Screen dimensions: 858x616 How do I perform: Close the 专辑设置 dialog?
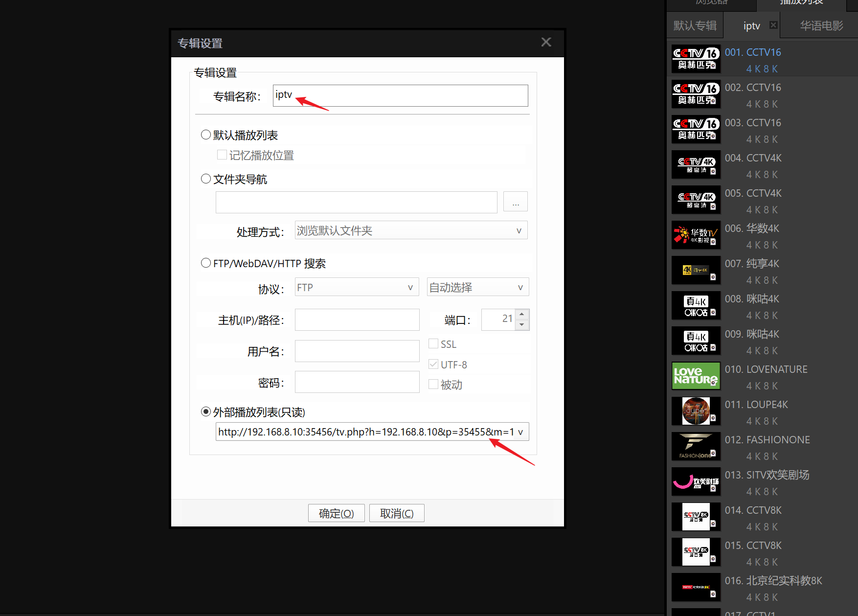tap(546, 42)
